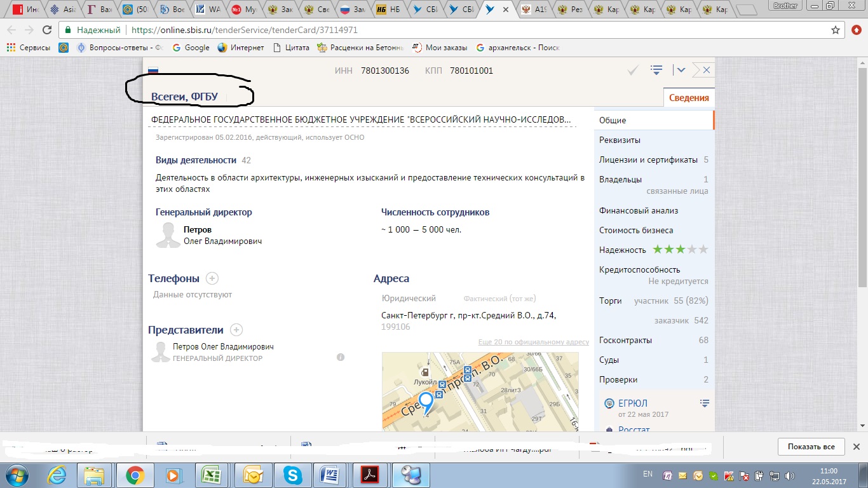Expand the card header chevron dropdown
868x488 pixels.
[681, 70]
